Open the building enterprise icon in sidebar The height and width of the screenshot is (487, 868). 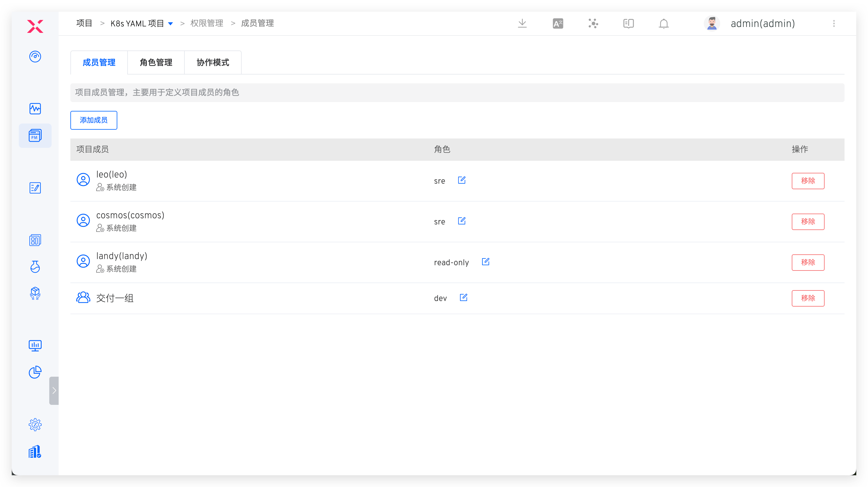pos(35,451)
